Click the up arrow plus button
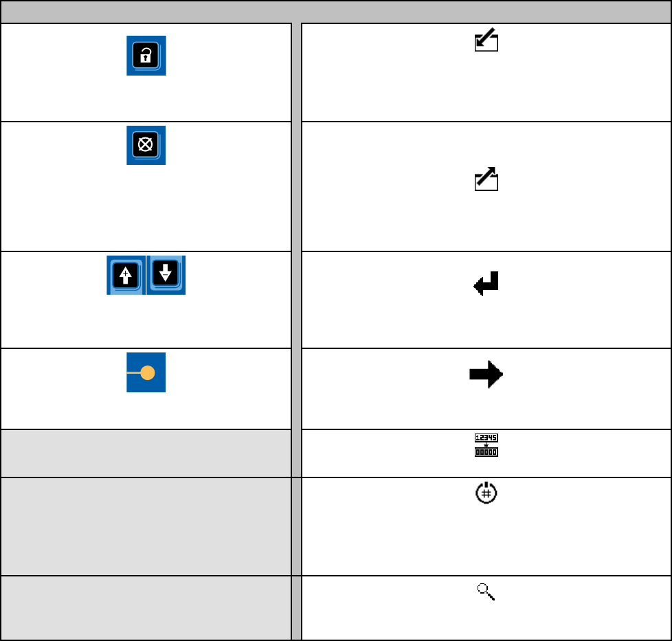 [x=126, y=275]
